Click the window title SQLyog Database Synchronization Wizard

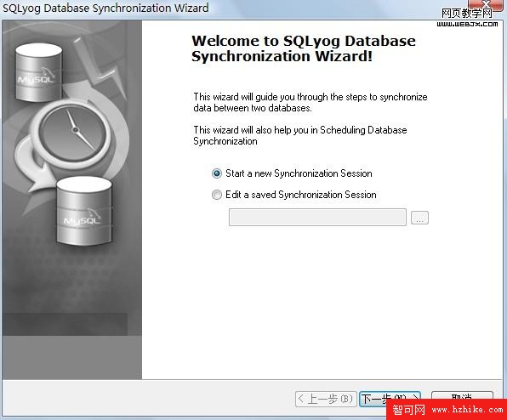[x=105, y=8]
